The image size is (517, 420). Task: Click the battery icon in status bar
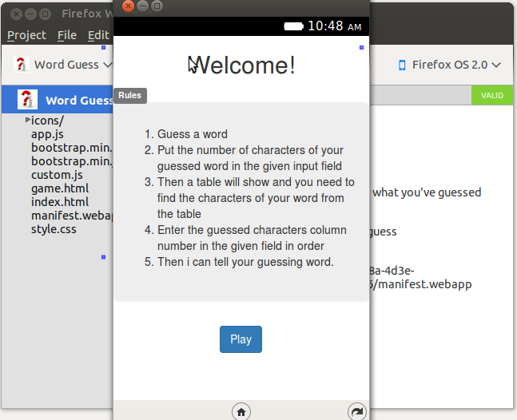(293, 26)
